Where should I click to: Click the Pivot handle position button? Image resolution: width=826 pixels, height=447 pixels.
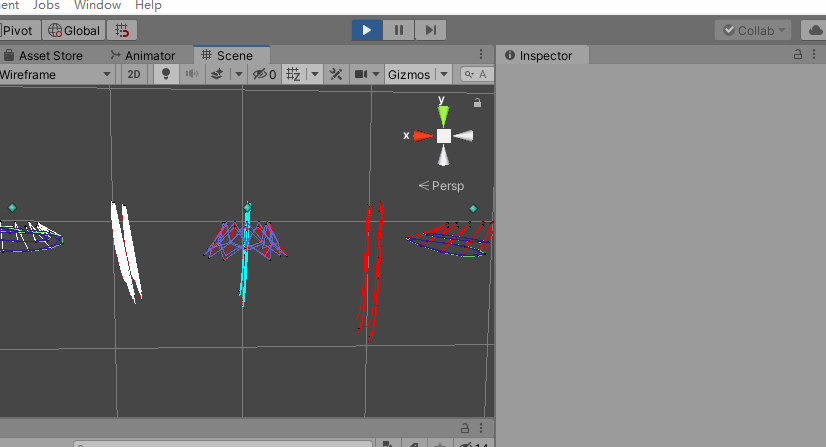19,30
